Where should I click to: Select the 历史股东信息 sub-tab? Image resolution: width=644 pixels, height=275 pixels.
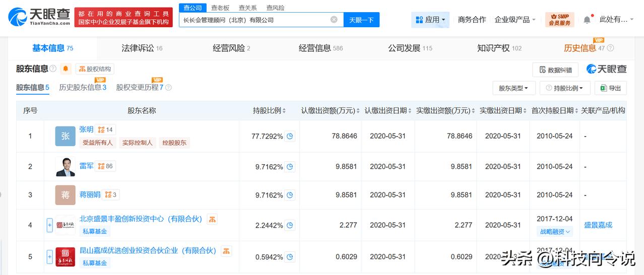point(83,87)
